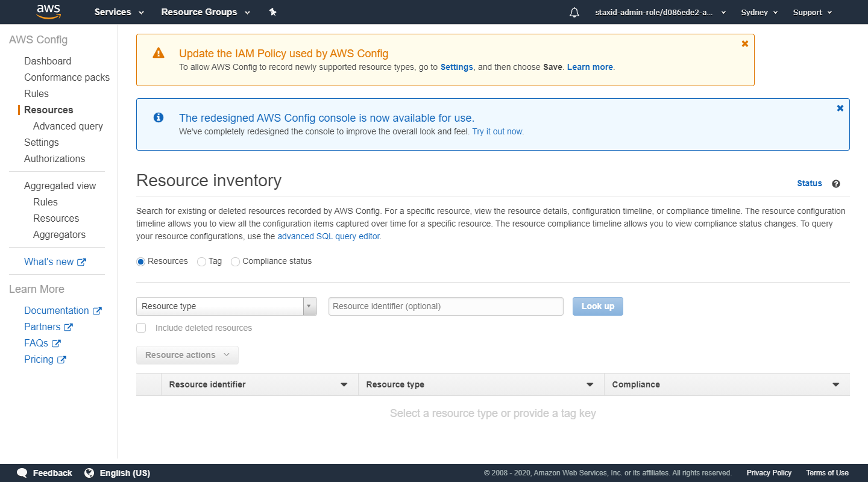This screenshot has height=482, width=868.
Task: Click Terms of Use in footer
Action: (827, 473)
